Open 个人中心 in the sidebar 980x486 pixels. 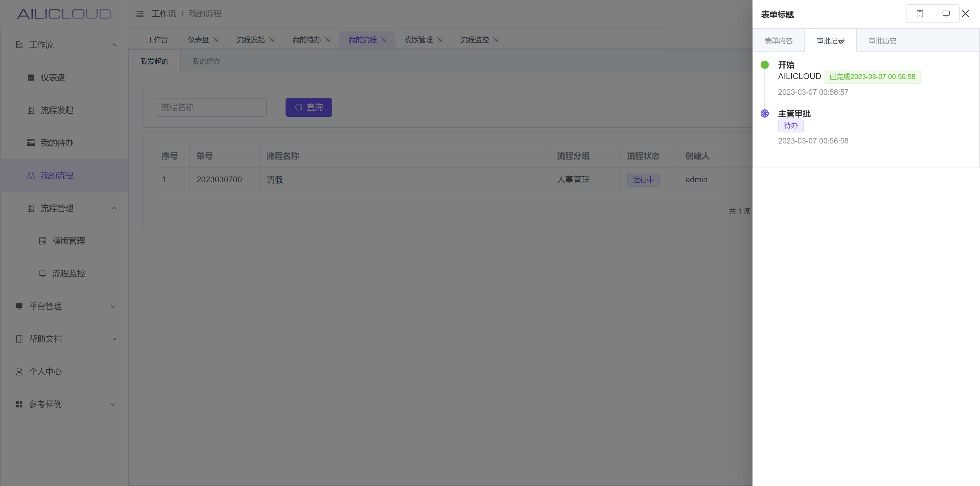(64, 371)
